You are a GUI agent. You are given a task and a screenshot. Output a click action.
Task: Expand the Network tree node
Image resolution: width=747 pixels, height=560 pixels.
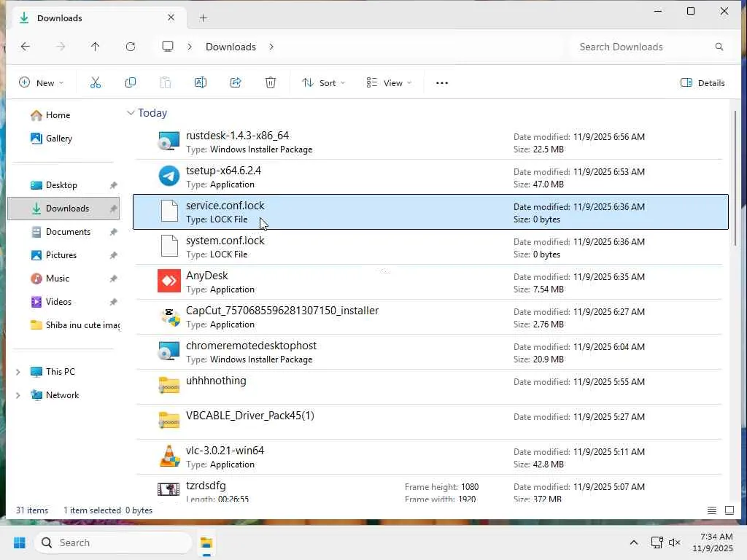tap(18, 395)
